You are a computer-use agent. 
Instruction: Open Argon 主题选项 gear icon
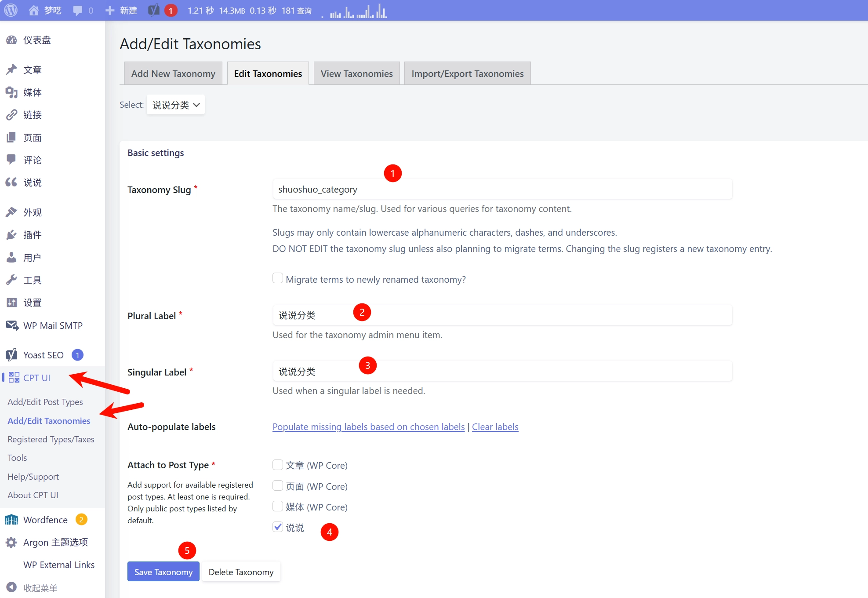[x=11, y=542]
